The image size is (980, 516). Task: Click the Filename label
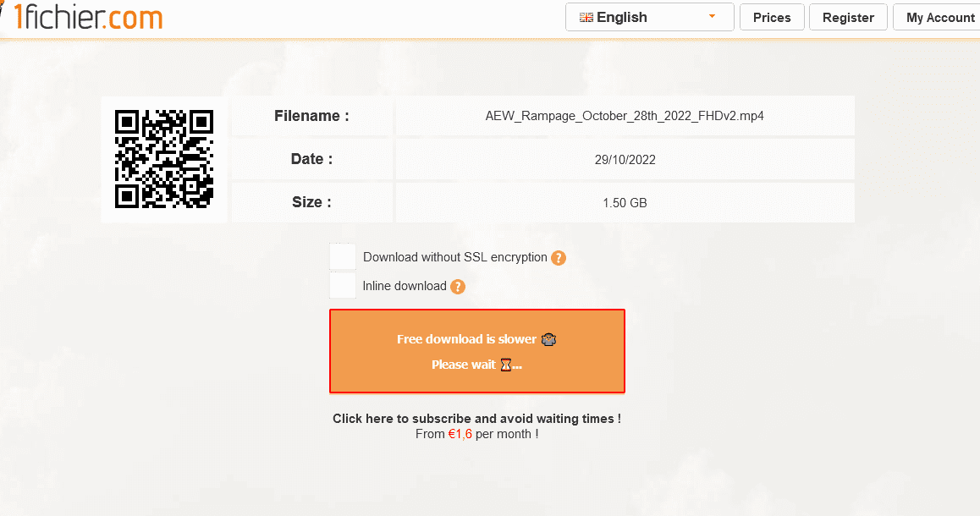coord(311,116)
